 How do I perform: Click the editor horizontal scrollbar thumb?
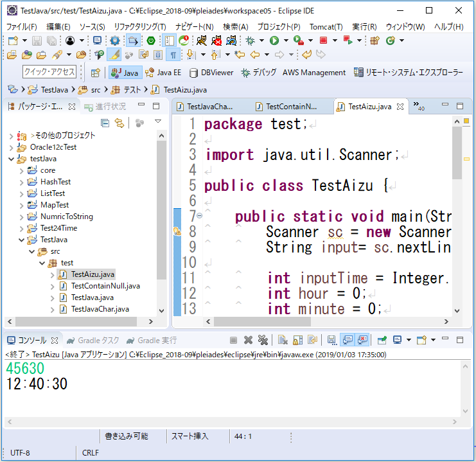262,321
